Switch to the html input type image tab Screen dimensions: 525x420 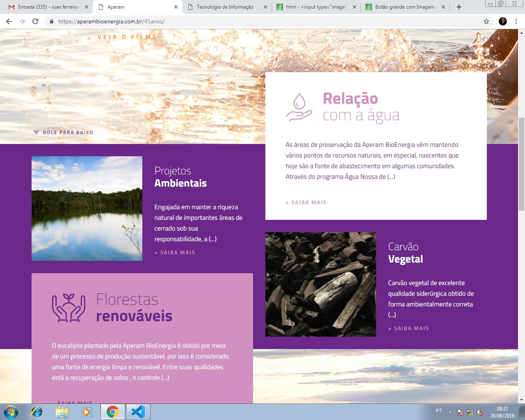[315, 7]
